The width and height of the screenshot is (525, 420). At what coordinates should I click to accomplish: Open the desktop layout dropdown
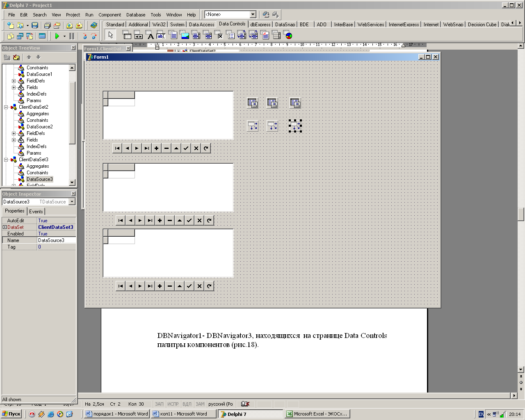253,15
